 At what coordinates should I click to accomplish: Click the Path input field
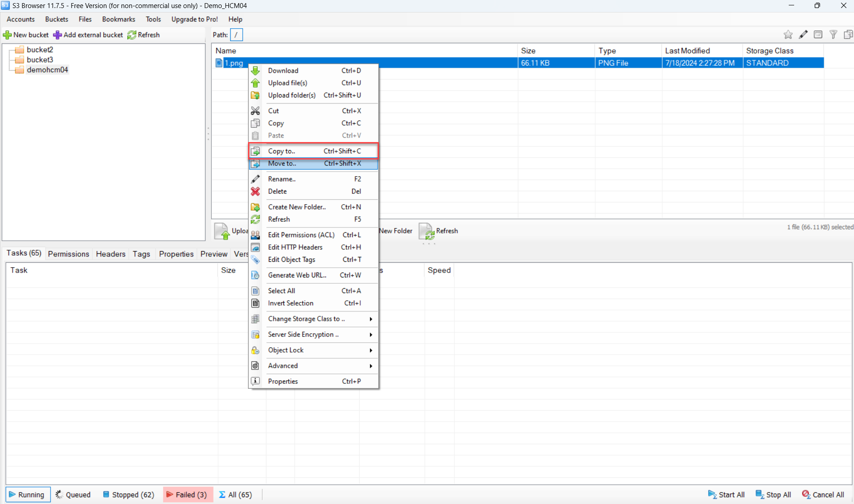(236, 35)
